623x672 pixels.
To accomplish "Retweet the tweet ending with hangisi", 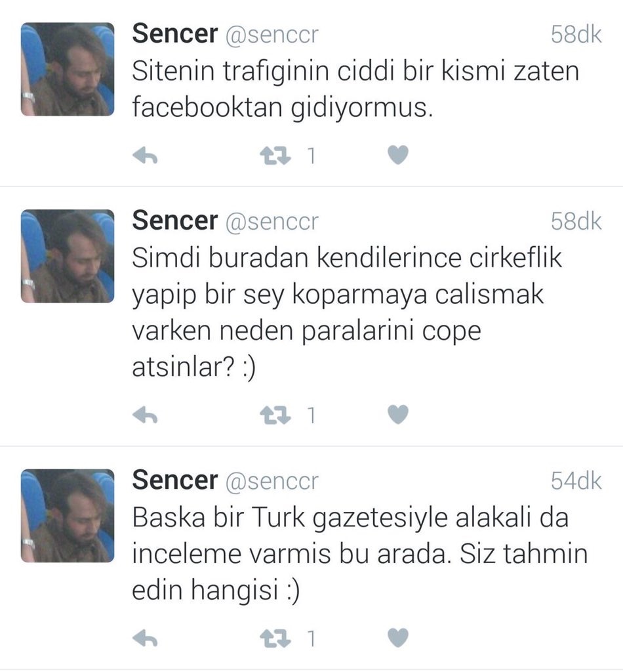I will click(x=275, y=639).
